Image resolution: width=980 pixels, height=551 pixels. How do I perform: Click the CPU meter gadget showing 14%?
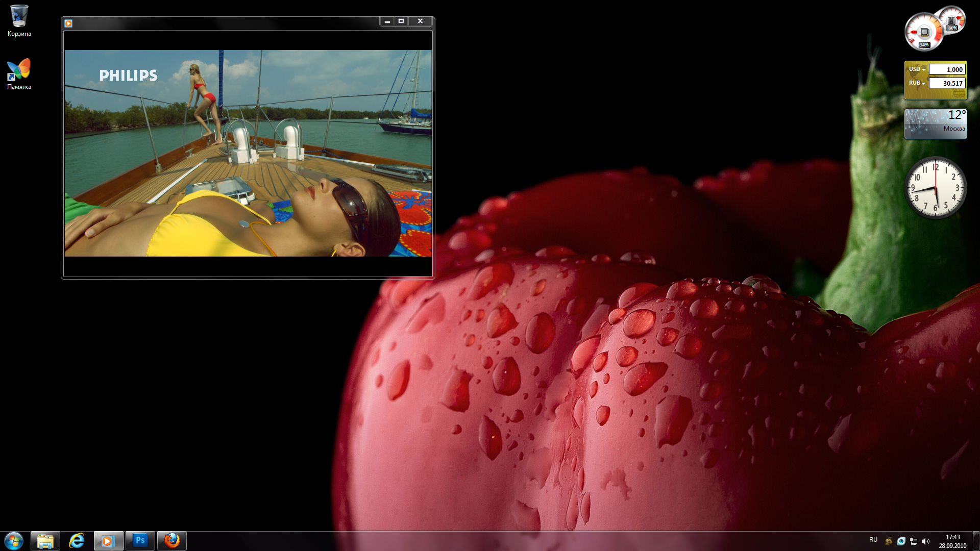pos(924,33)
